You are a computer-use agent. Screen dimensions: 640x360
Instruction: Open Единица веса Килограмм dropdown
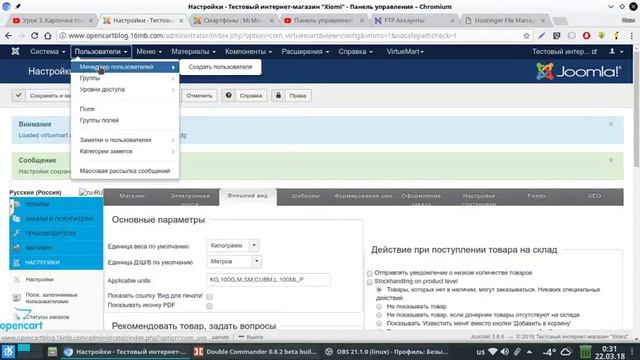[233, 245]
